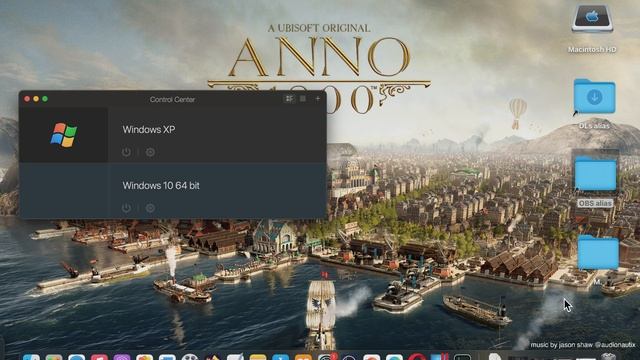Open Windows XP configuration gear
Image resolution: width=640 pixels, height=360 pixels.
click(x=150, y=152)
